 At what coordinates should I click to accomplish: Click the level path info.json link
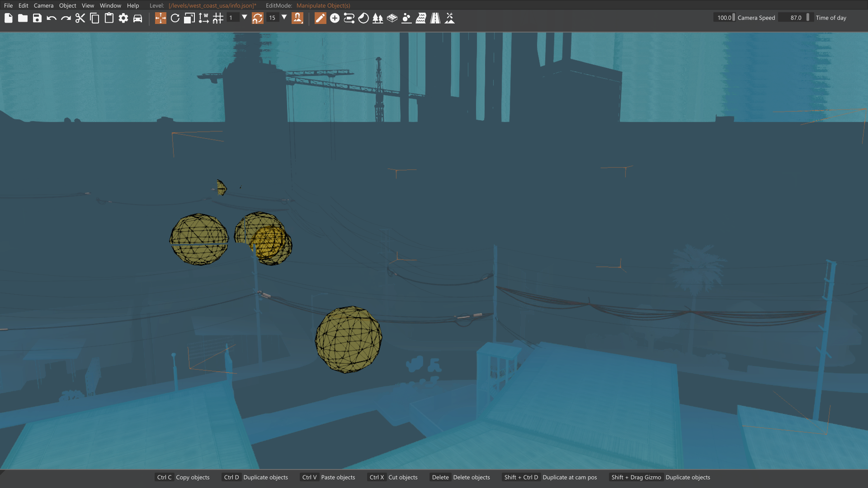(212, 5)
